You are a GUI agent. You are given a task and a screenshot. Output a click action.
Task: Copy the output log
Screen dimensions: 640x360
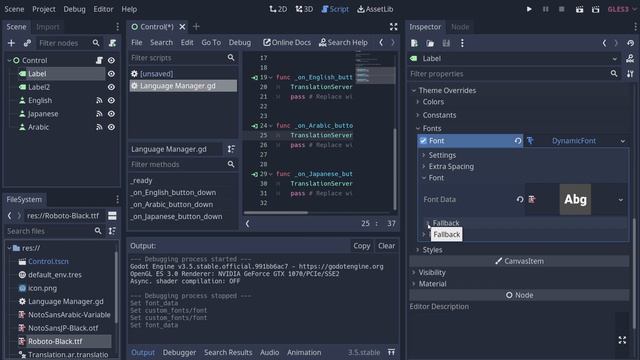pos(362,246)
